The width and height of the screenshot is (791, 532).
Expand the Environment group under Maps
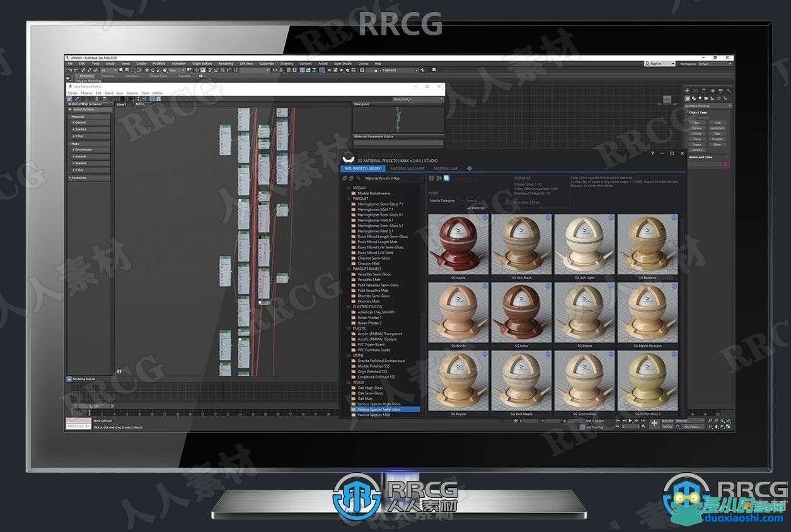pyautogui.click(x=91, y=149)
